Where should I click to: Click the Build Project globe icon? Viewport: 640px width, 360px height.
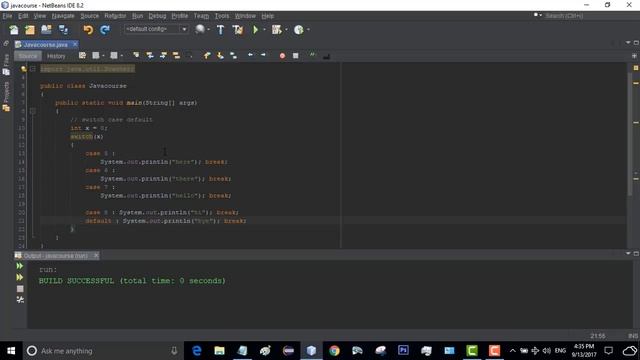coord(200,29)
